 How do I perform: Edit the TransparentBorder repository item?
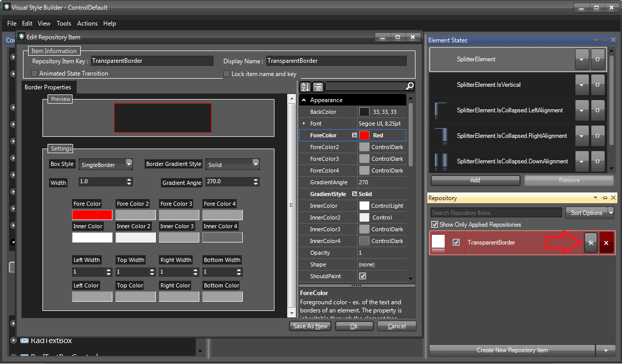coord(590,243)
